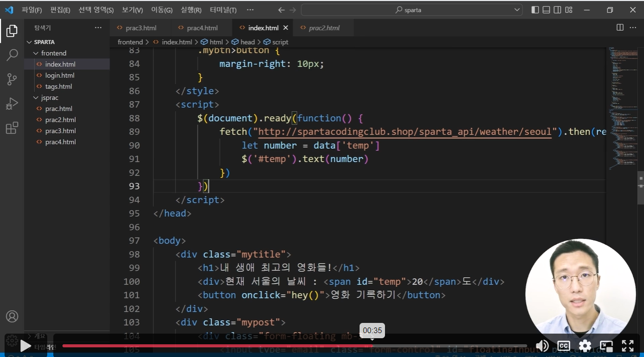The image size is (644, 357).
Task: Switch to the prac2.html tab
Action: tap(324, 28)
